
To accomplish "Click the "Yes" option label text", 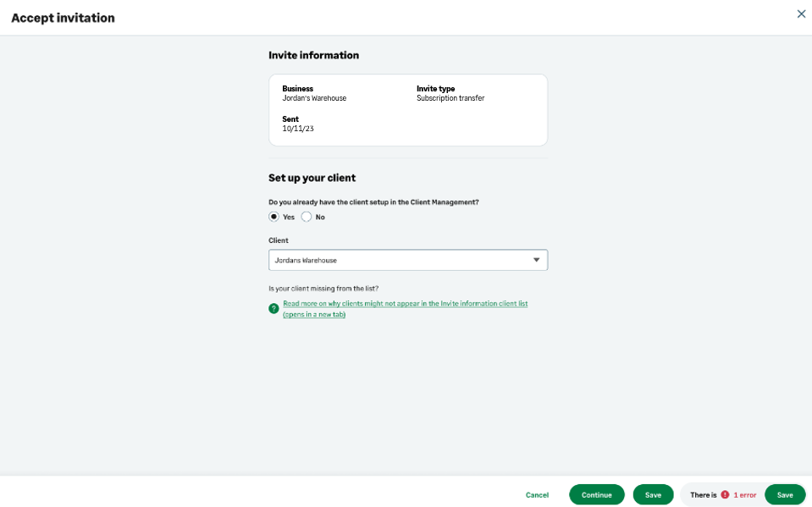I will (x=289, y=218).
